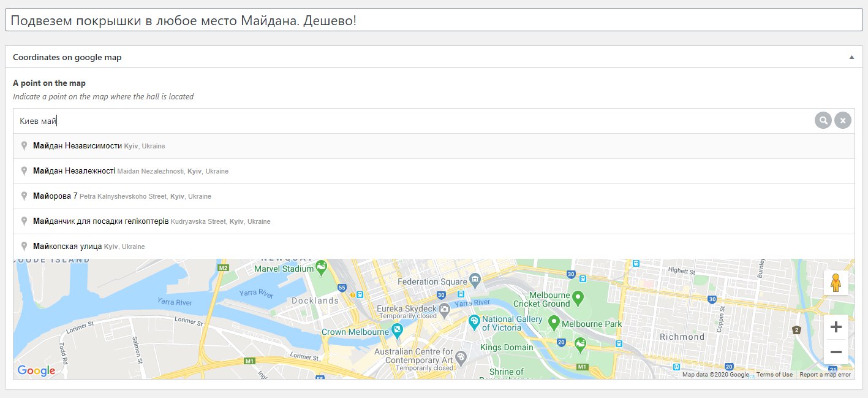Image resolution: width=868 pixels, height=398 pixels.
Task: Collapse the Coordinates on google map panel
Action: (851, 57)
